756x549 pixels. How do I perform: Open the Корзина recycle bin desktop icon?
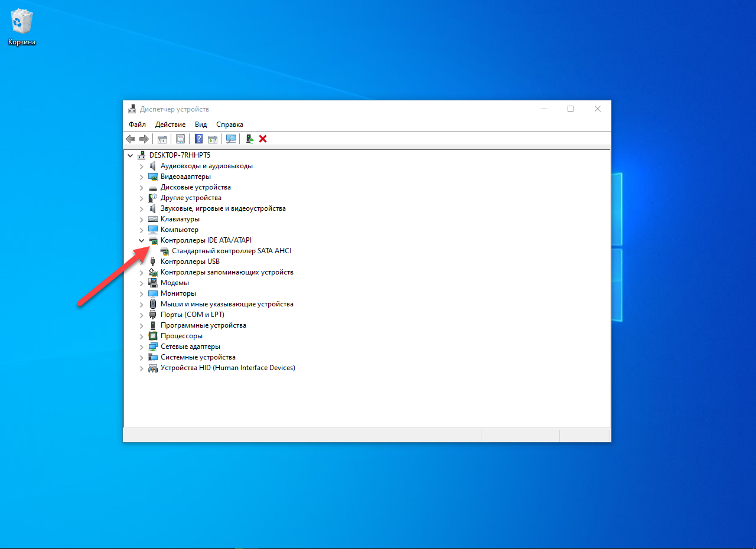[22, 27]
